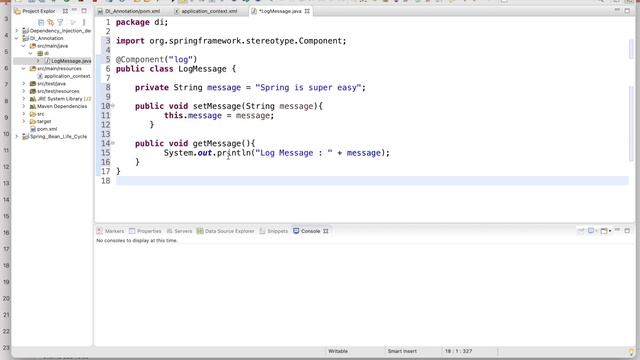
Task: Collapse all in Project Explorer toolbar
Action: pos(41,22)
